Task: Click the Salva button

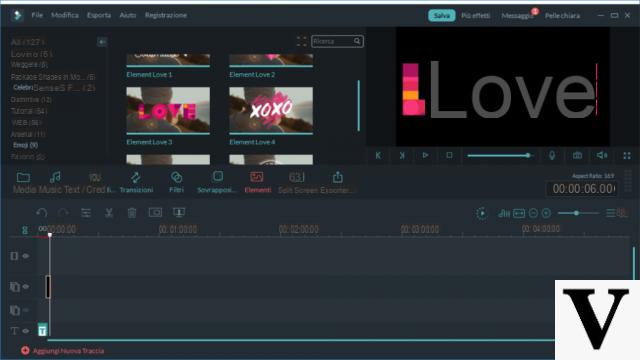Action: click(x=442, y=16)
